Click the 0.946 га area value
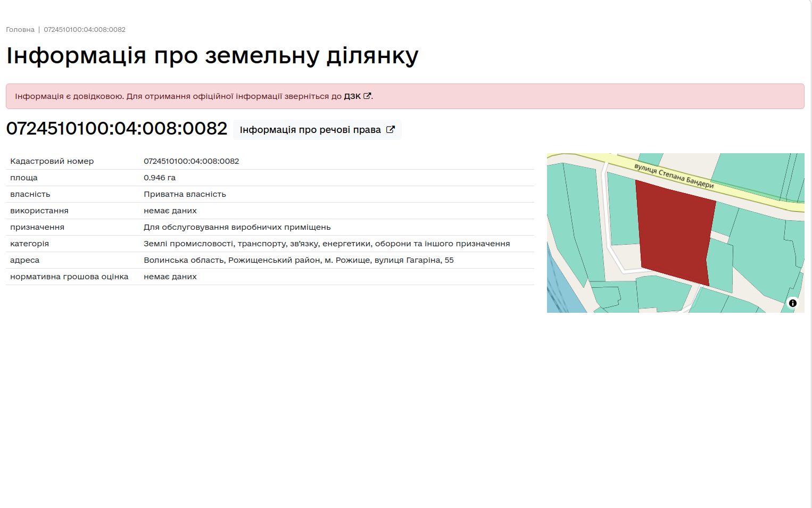 pyautogui.click(x=159, y=178)
